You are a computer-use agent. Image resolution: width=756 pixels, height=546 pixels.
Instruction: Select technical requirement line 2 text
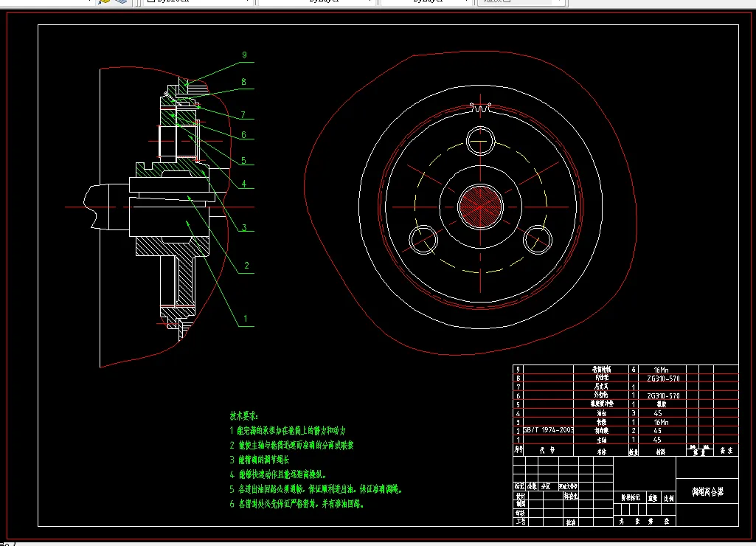[x=291, y=445]
